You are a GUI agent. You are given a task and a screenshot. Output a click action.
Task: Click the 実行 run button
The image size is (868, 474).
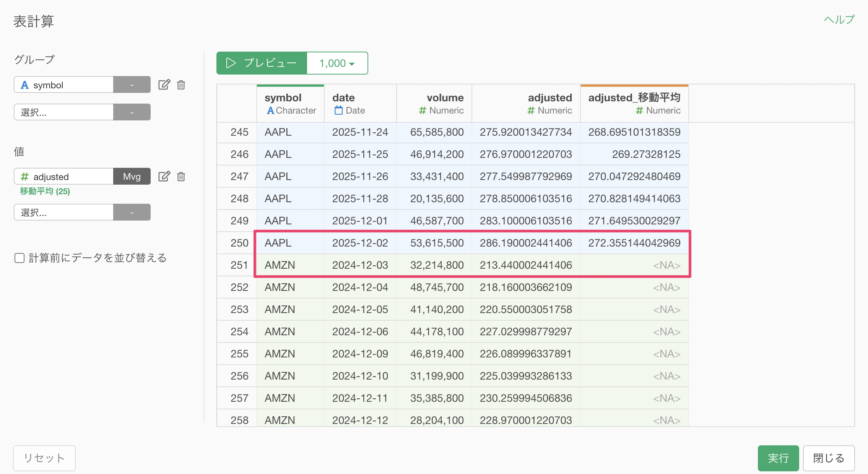[778, 458]
